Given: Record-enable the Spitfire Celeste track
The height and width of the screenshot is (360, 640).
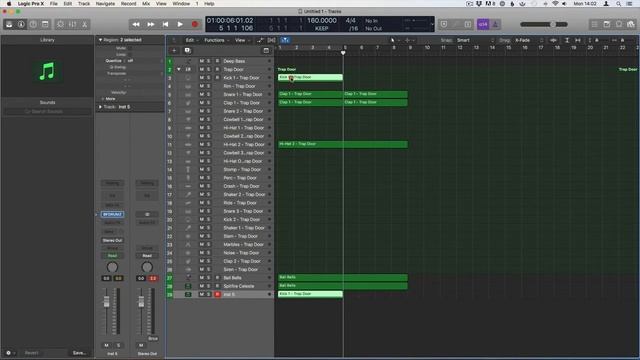Looking at the screenshot, I should click(x=217, y=286).
